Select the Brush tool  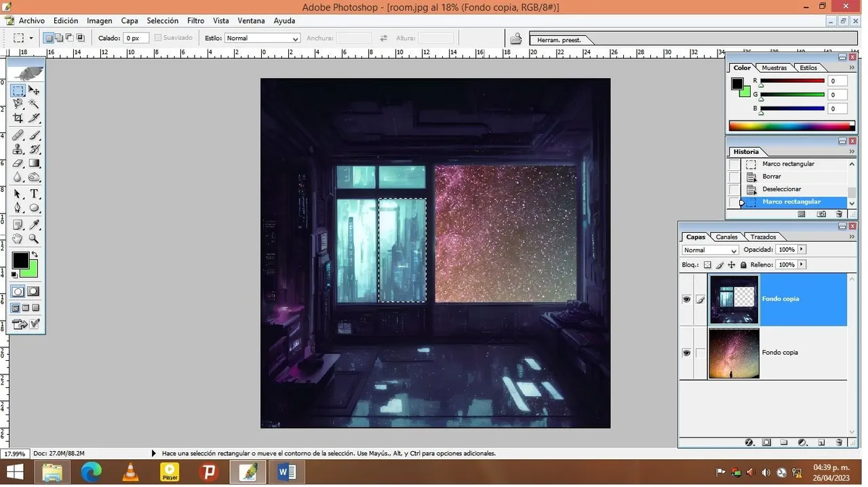point(34,135)
